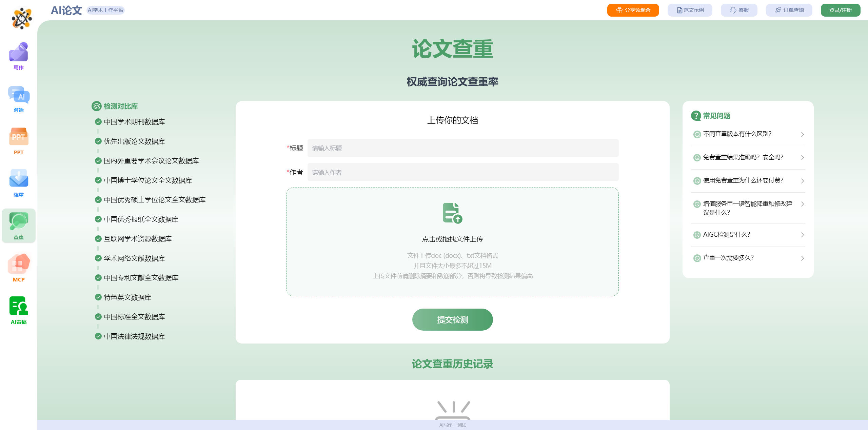Click the 论文查重历史记录 heading
868x430 pixels.
coord(452,364)
